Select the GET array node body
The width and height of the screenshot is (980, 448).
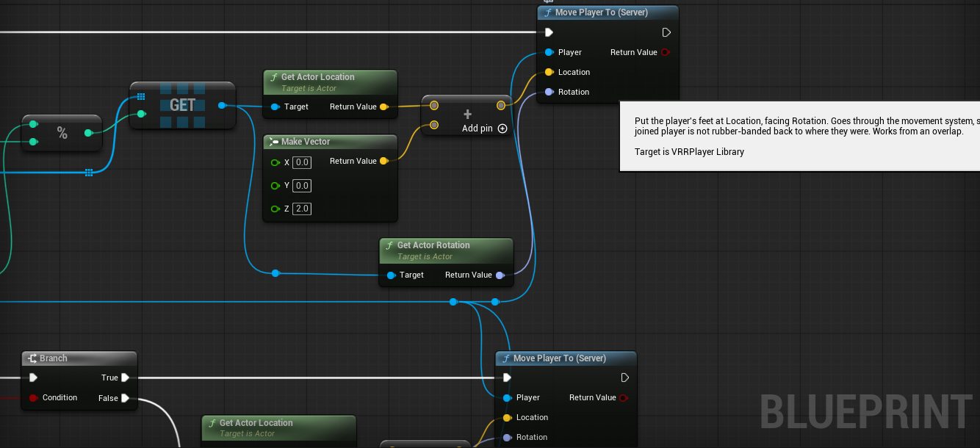(182, 105)
